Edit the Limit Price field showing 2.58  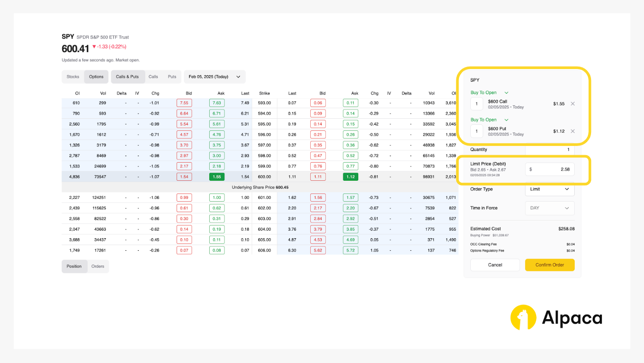pos(550,169)
